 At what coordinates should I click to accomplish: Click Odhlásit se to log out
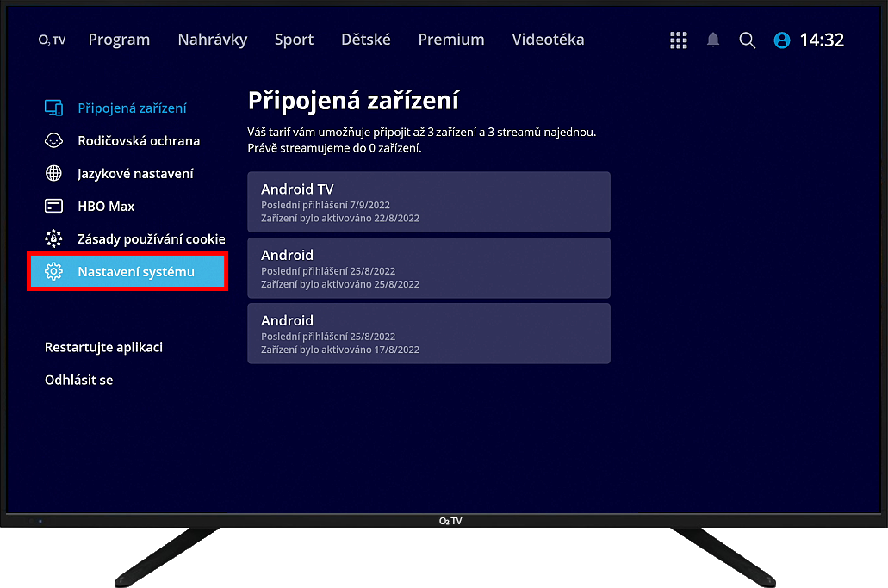pyautogui.click(x=78, y=380)
